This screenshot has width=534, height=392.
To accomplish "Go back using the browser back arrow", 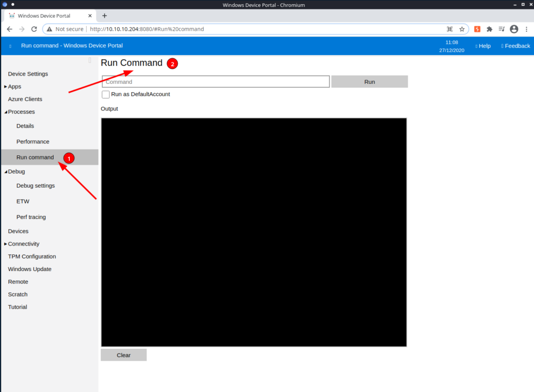I will click(x=9, y=29).
